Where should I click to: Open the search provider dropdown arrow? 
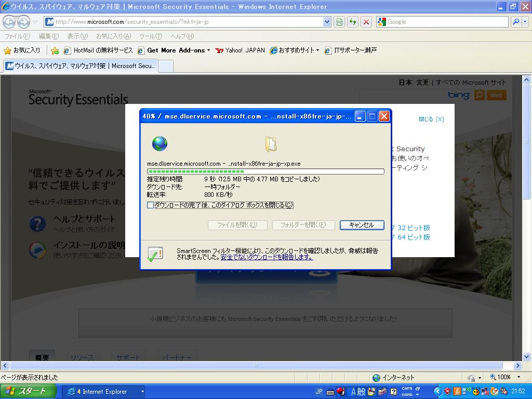pos(525,22)
